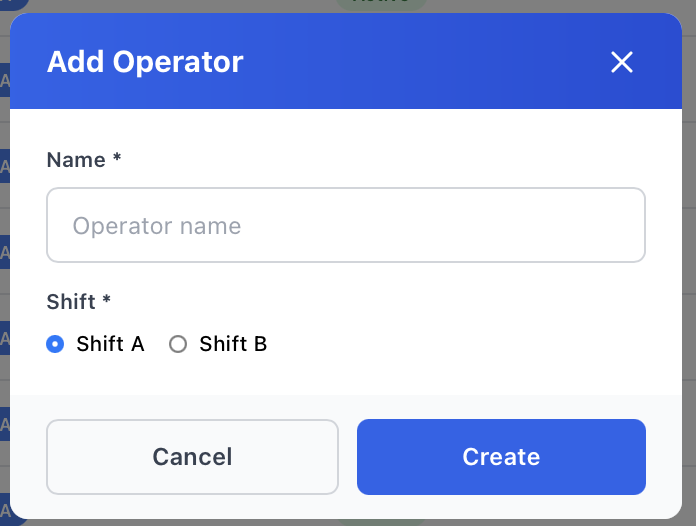
Task: Click the filled blue dot of Shift A
Action: pyautogui.click(x=56, y=344)
